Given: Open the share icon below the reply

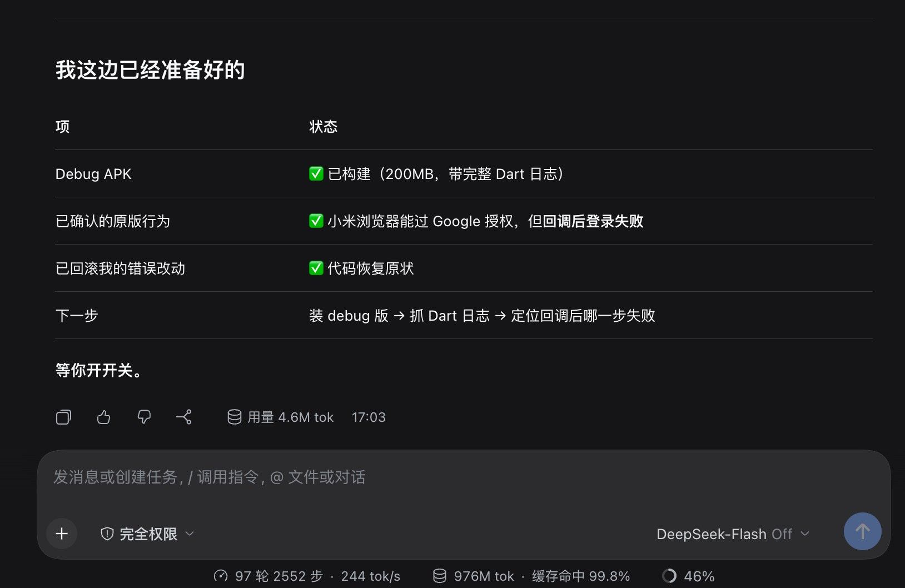Looking at the screenshot, I should [184, 417].
